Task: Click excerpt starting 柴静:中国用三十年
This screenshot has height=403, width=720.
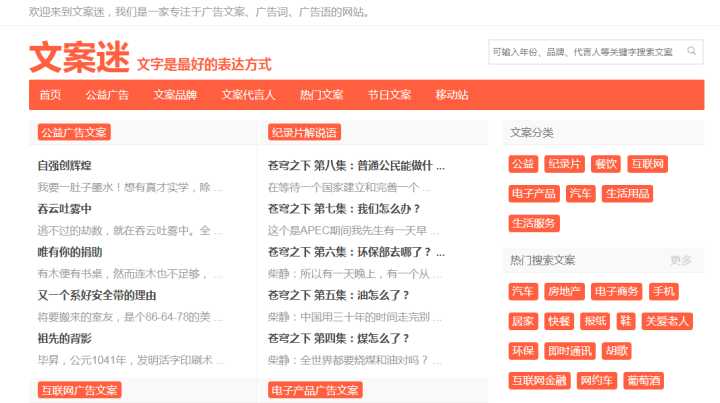Action: pyautogui.click(x=354, y=317)
